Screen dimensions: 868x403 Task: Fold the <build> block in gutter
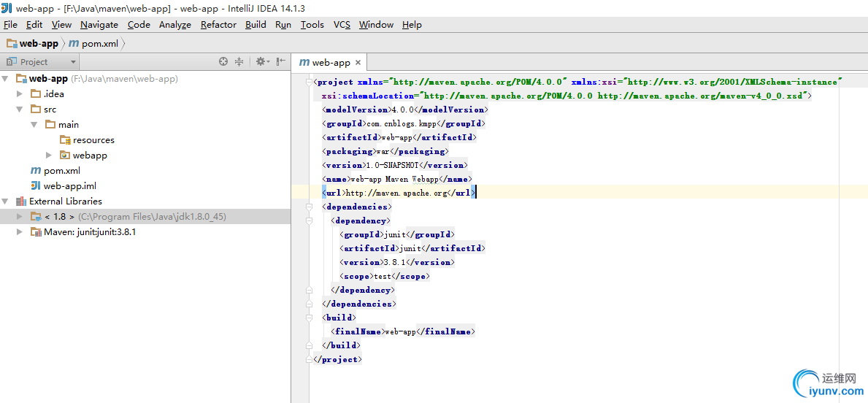point(308,317)
